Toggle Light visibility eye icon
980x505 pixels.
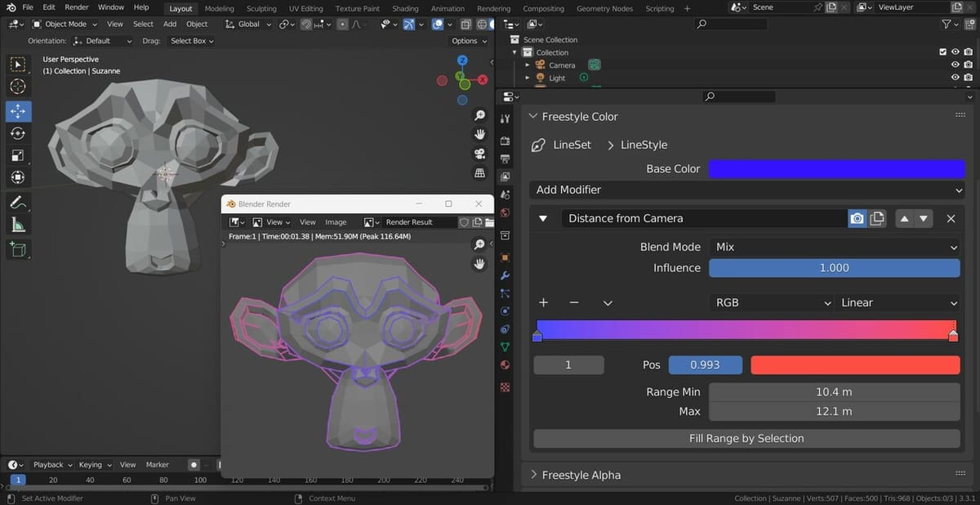(955, 78)
